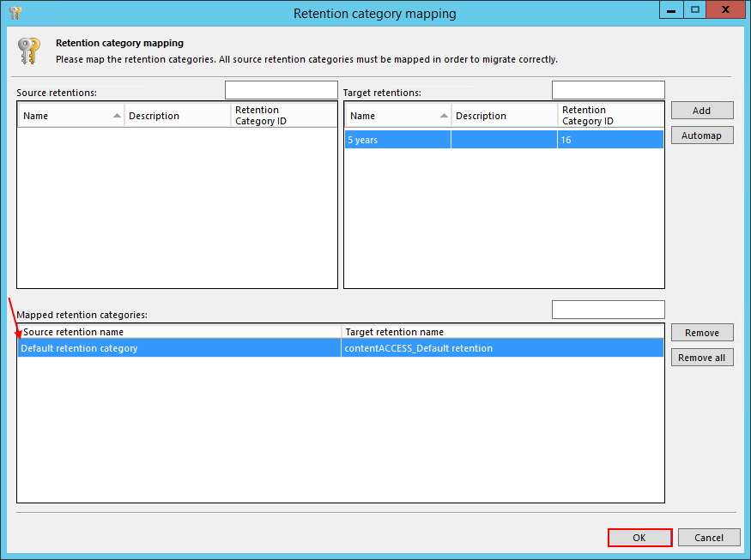Click the keys icon in the title bar
Screen dimensions: 751x560
tap(15, 13)
